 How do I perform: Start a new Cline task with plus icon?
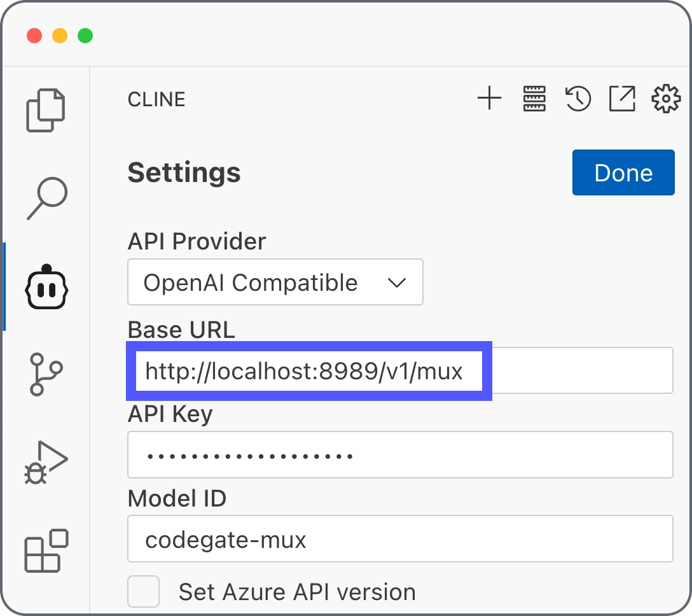490,98
